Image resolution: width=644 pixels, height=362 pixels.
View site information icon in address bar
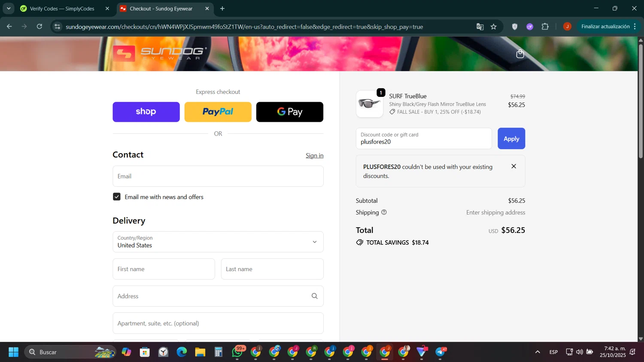point(57,27)
